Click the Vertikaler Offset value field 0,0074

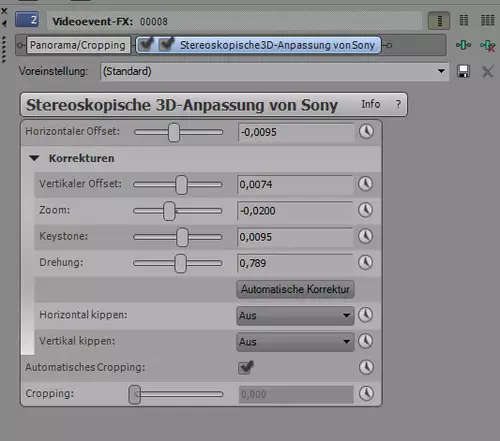point(295,184)
